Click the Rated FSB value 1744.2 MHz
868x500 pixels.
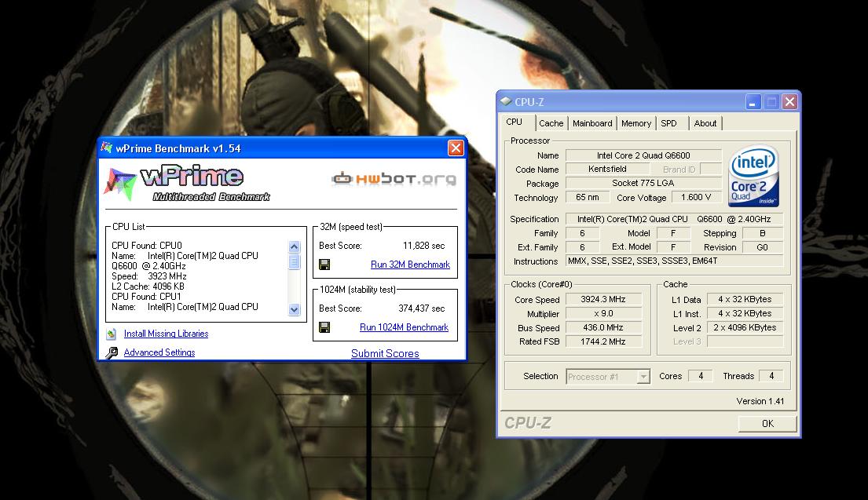(603, 341)
